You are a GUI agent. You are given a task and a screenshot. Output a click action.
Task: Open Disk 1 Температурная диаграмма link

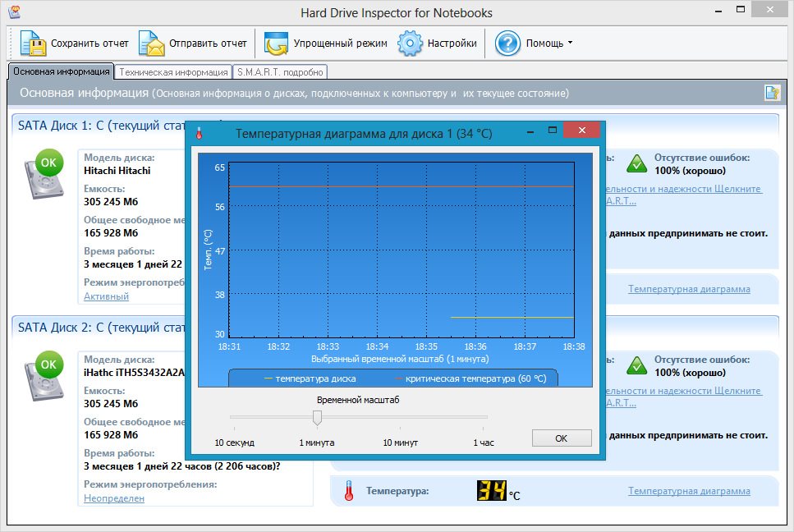coord(689,289)
